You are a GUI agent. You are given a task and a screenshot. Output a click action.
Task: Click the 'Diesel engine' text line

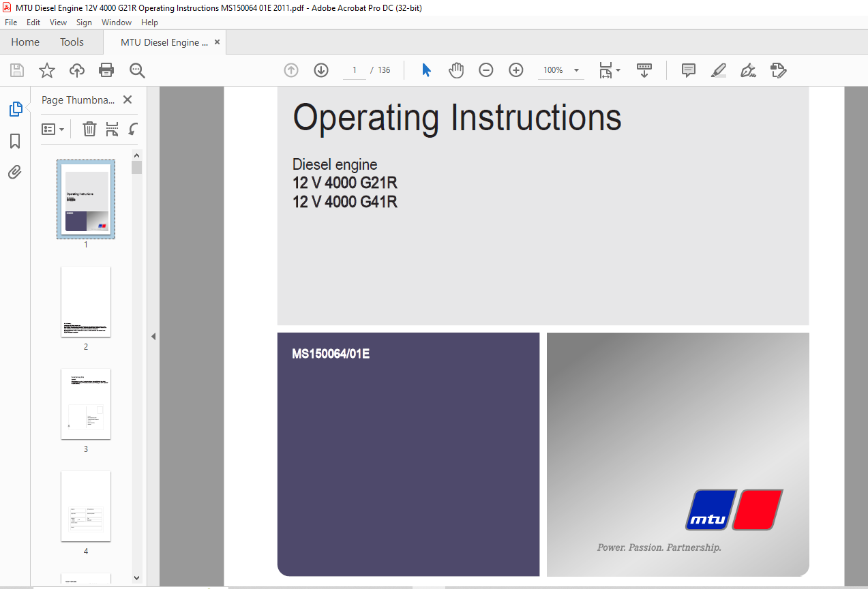(335, 164)
